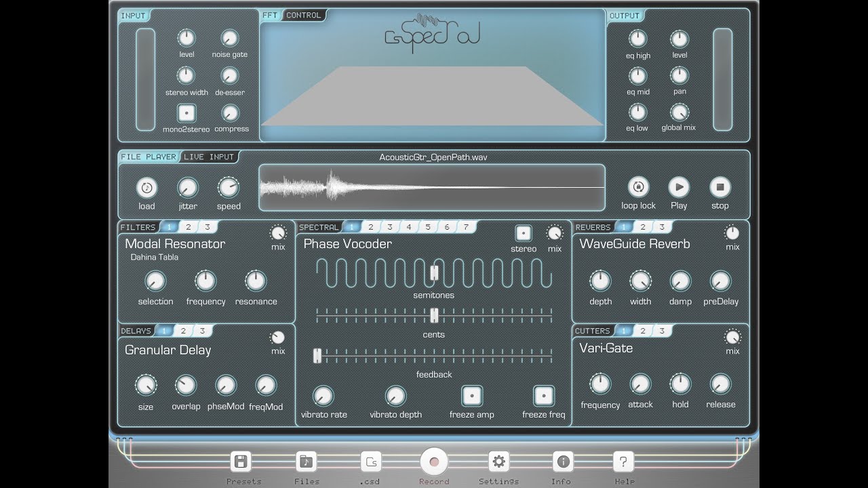Select the FILE PLAYER tab

pyautogui.click(x=149, y=157)
